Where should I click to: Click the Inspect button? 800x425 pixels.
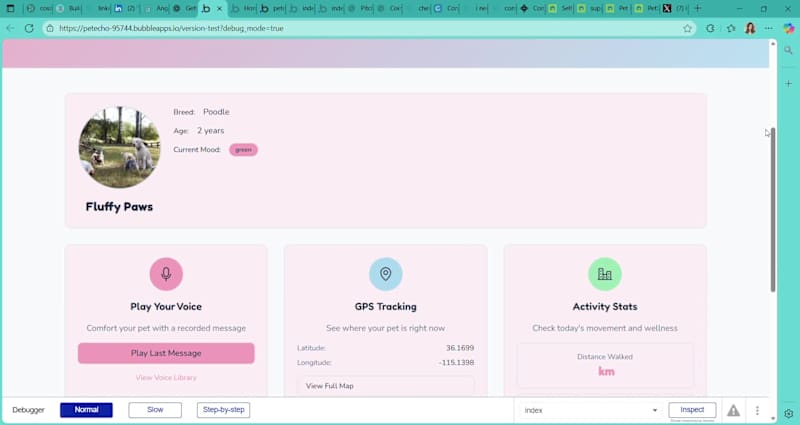[x=692, y=410]
